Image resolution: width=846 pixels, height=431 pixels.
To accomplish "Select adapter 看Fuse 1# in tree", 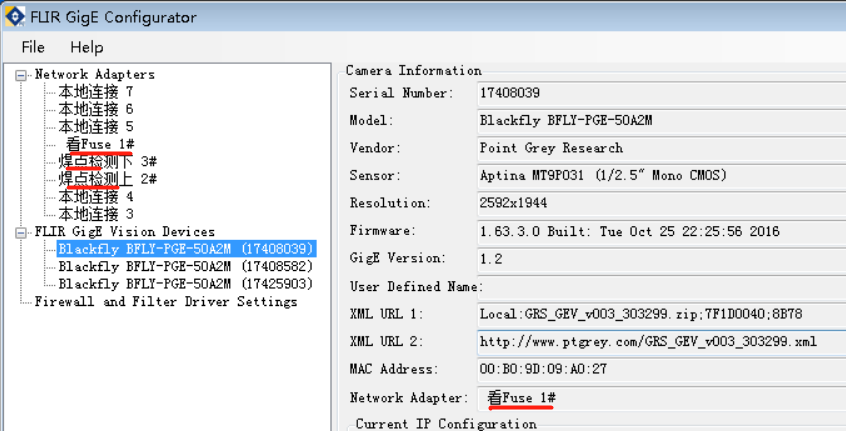I will click(100, 144).
